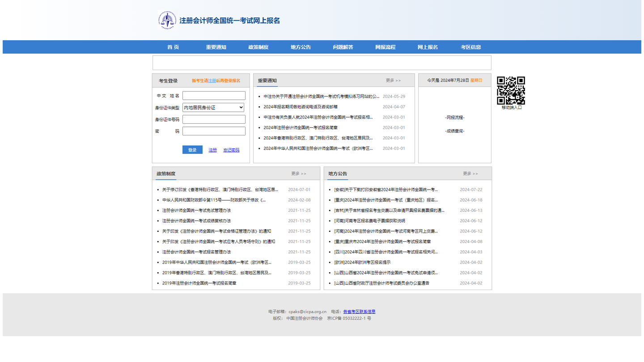Open [重庆]2024年注册会计师 重庆地区 announcement
The height and width of the screenshot is (362, 644).
(386, 200)
